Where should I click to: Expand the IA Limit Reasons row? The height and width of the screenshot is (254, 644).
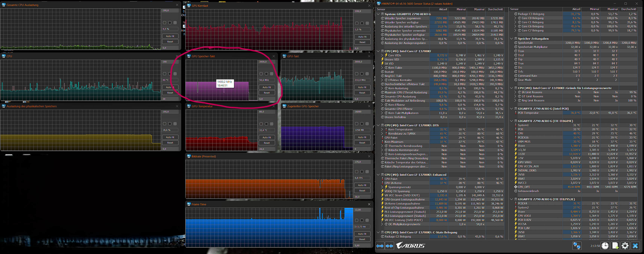pyautogui.click(x=515, y=92)
